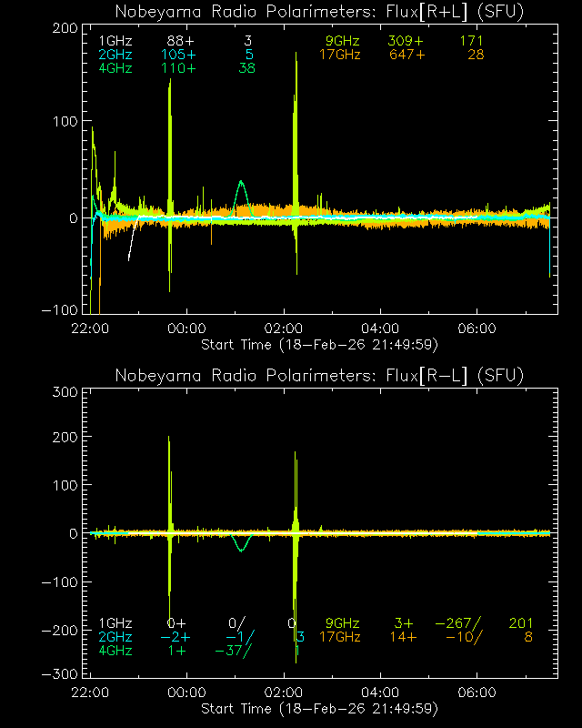582x728 pixels.
Task: Select the 1GHz legend label in top plot
Action: point(115,41)
